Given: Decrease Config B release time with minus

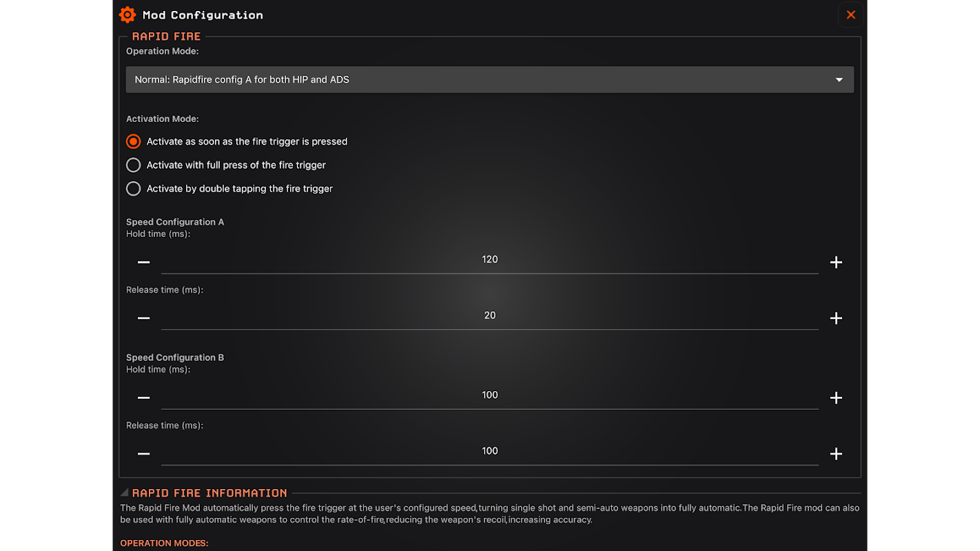Looking at the screenshot, I should pos(143,454).
